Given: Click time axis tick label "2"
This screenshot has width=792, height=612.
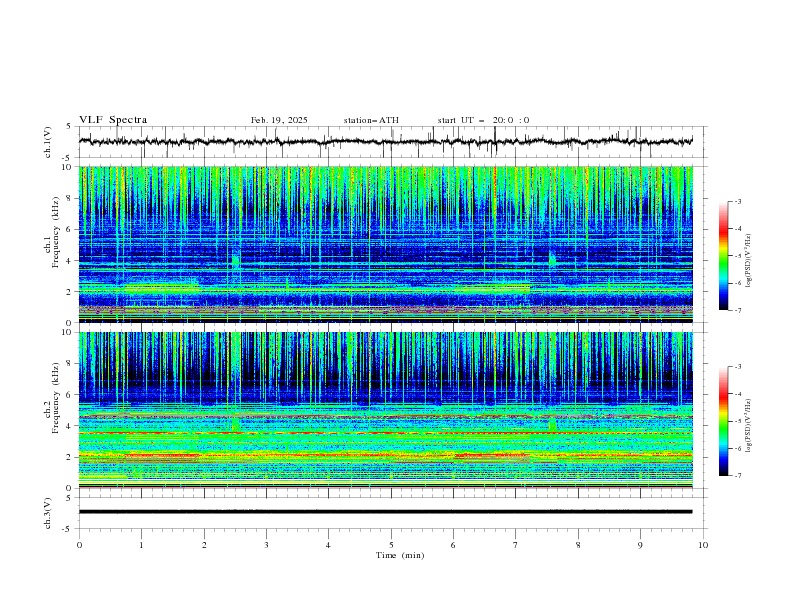Looking at the screenshot, I should pyautogui.click(x=204, y=545).
